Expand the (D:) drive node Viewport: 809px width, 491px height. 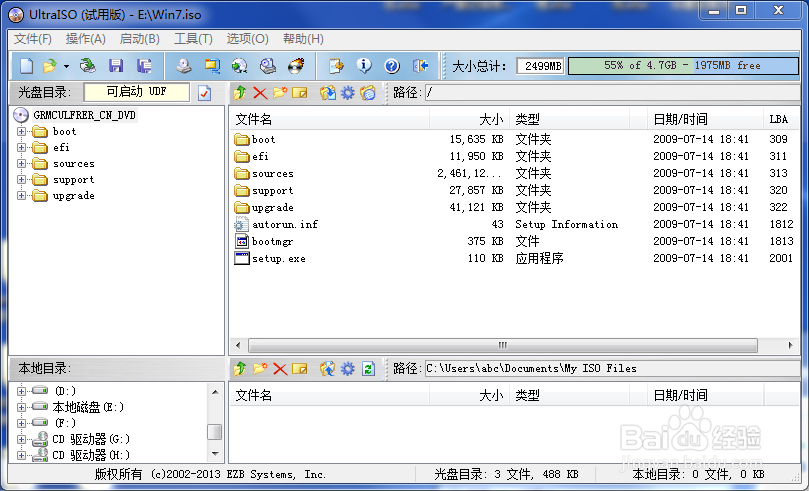click(21, 391)
